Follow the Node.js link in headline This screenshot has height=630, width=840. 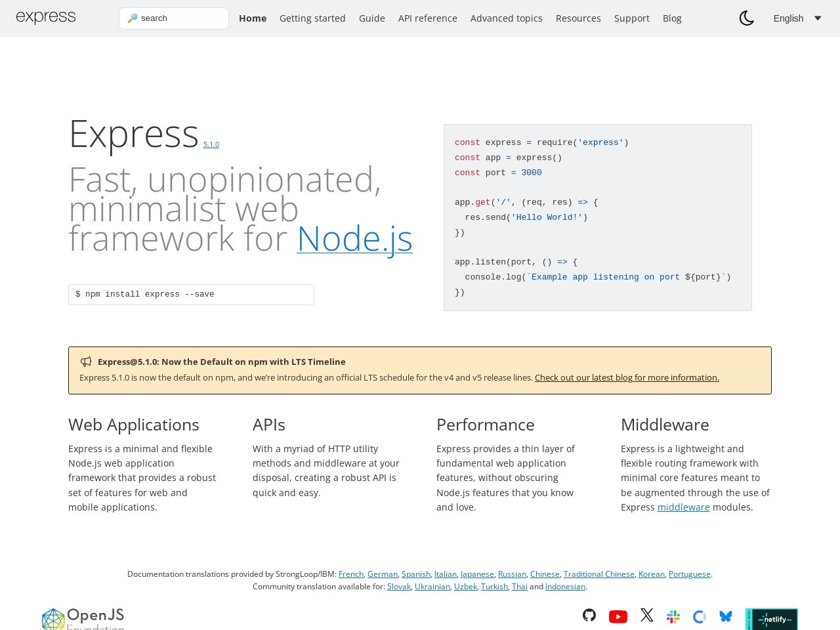354,239
